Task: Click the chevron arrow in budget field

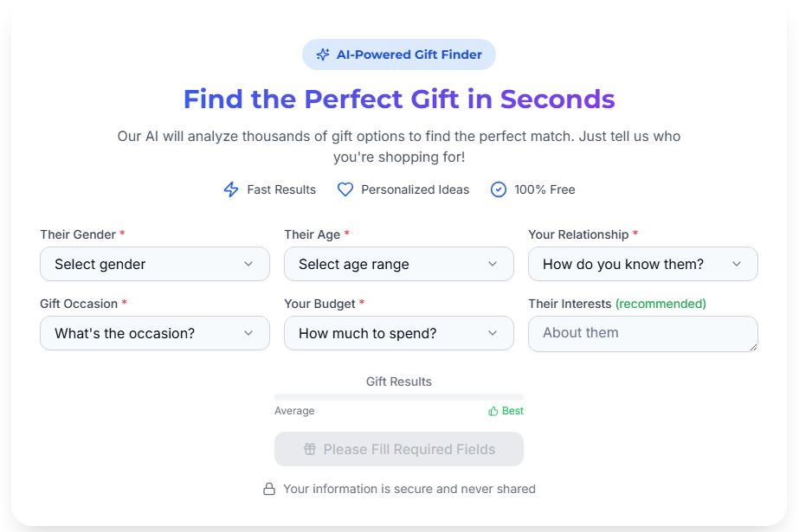Action: click(493, 333)
